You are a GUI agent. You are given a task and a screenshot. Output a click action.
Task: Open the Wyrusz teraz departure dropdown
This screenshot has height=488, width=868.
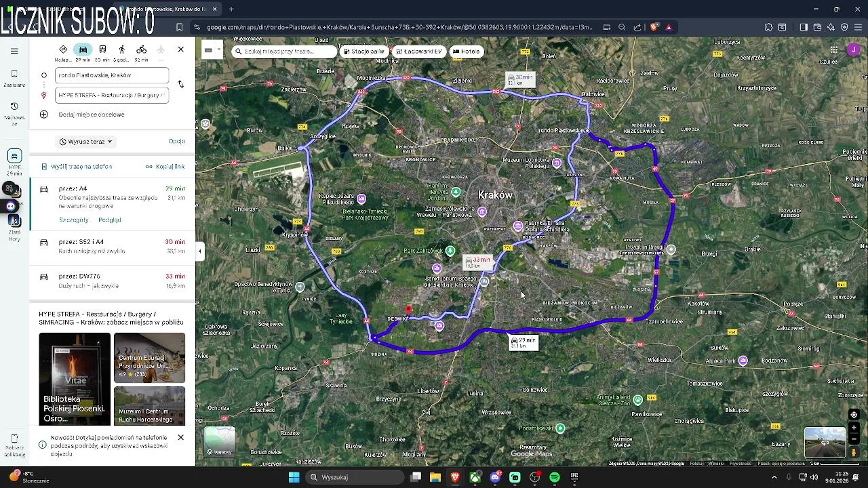coord(85,142)
